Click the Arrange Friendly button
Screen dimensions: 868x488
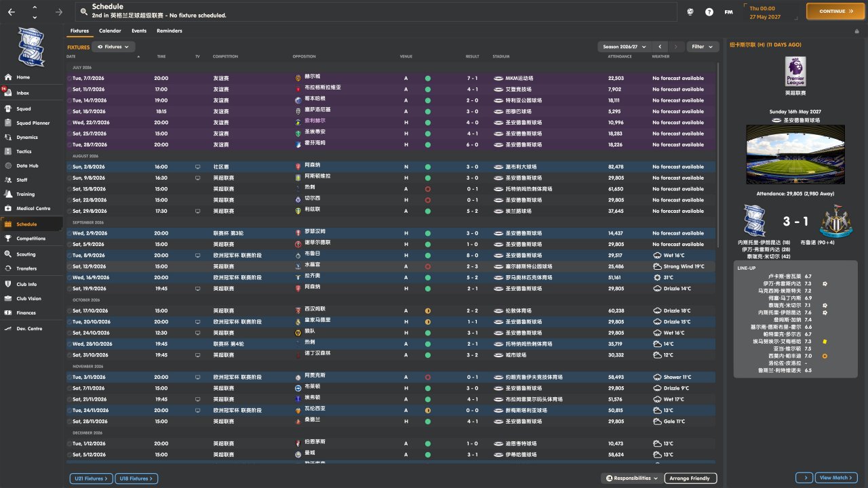point(690,479)
